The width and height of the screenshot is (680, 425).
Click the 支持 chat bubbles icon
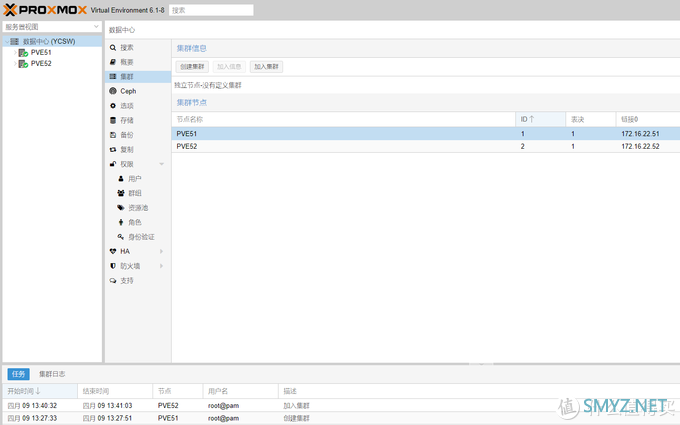click(113, 281)
